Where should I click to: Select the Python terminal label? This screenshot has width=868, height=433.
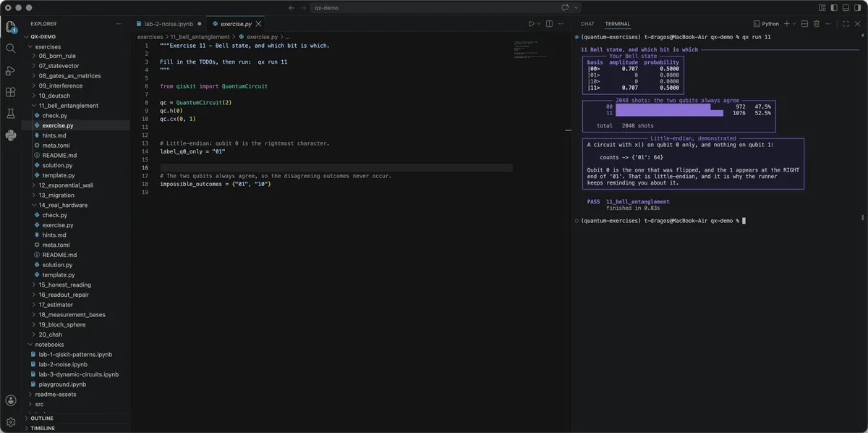tap(766, 24)
